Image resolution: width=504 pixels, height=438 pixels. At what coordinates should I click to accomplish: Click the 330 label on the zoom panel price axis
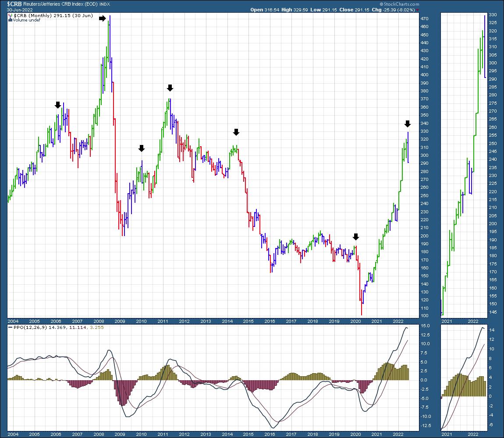[x=493, y=15]
